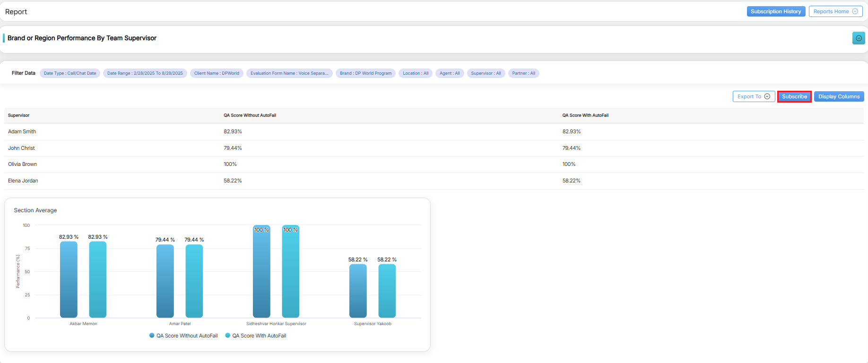Open Subscription History

775,11
